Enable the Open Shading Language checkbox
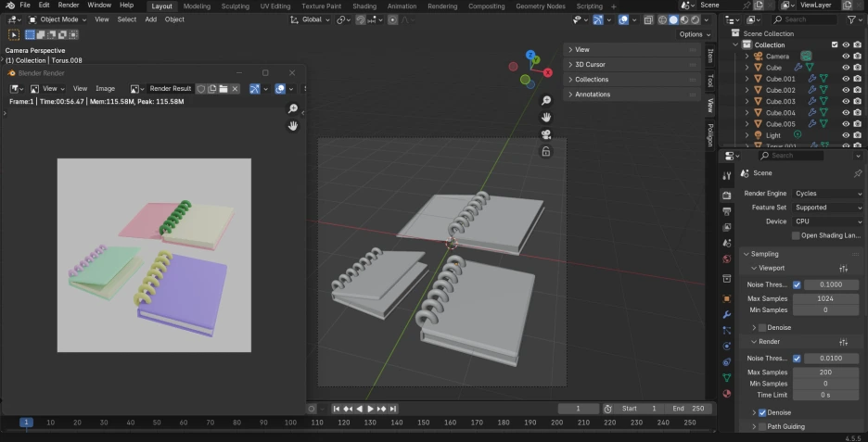The image size is (868, 442). point(796,235)
